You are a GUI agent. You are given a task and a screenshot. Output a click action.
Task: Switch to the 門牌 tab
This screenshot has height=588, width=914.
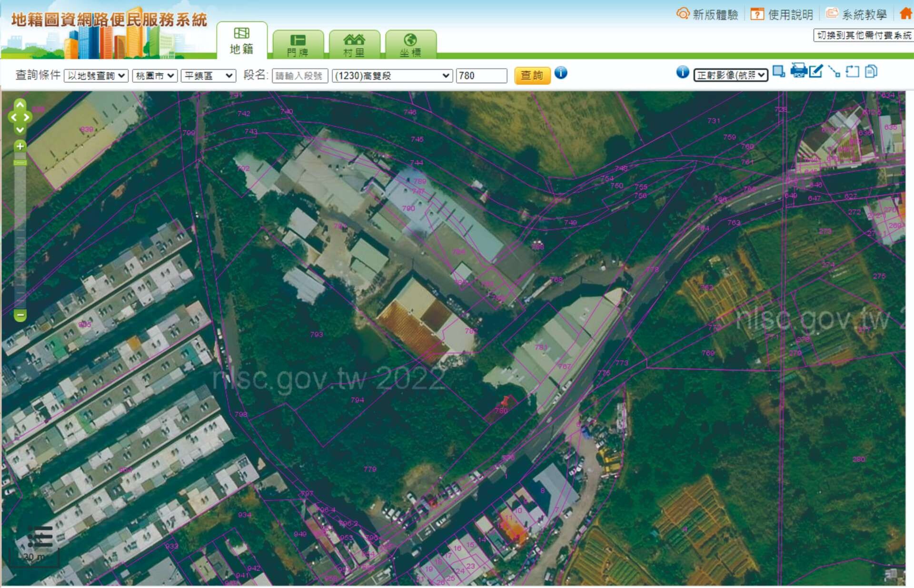(298, 45)
